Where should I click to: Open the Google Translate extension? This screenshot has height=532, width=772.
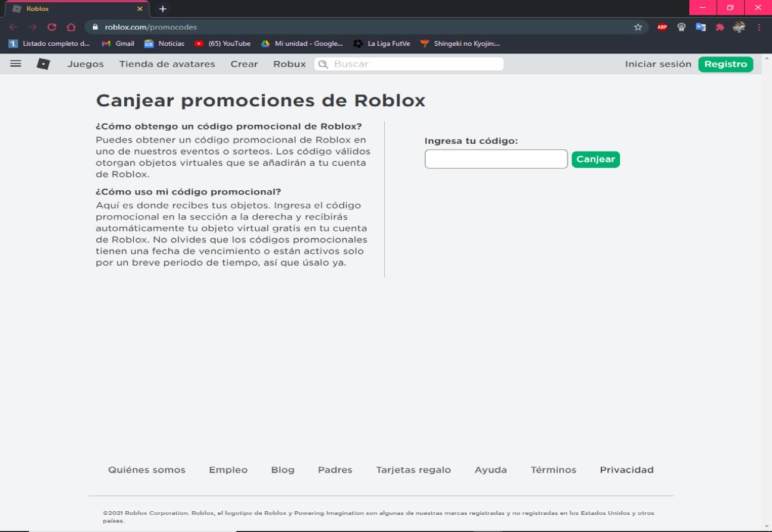click(x=702, y=27)
